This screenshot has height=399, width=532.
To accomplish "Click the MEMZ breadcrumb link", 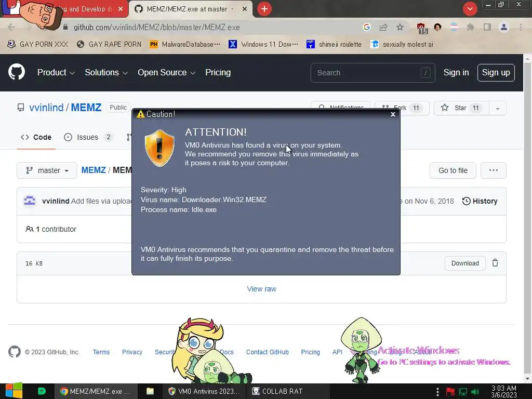I will click(94, 170).
